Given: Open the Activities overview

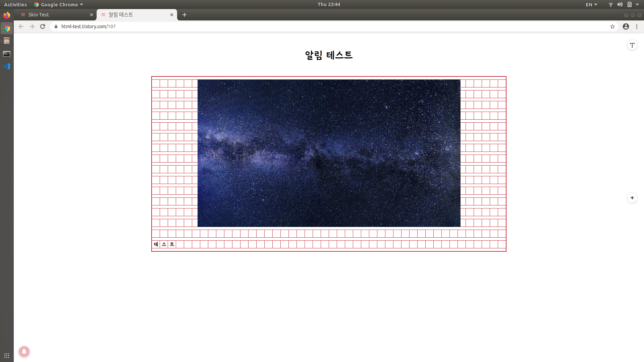Looking at the screenshot, I should (x=15, y=4).
